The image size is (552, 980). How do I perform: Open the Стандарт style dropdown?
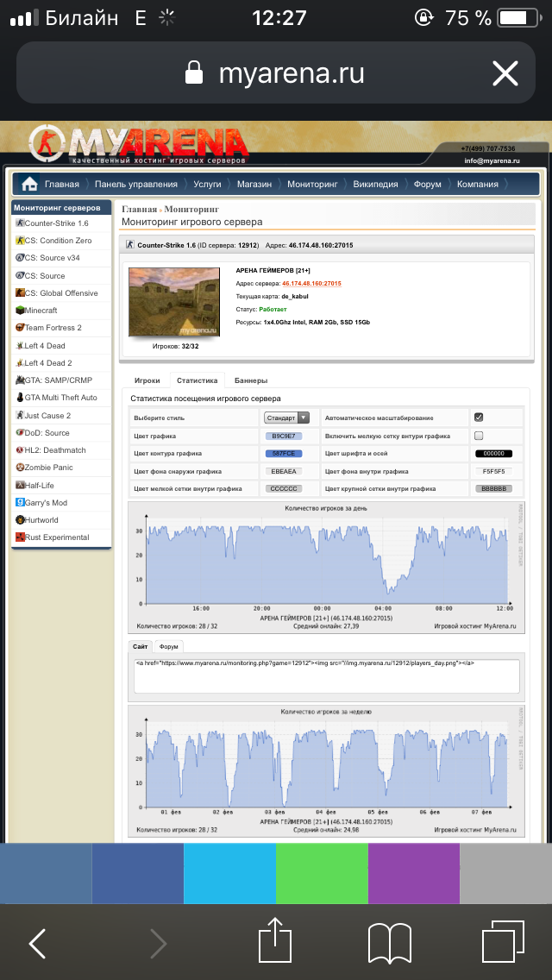pos(286,418)
